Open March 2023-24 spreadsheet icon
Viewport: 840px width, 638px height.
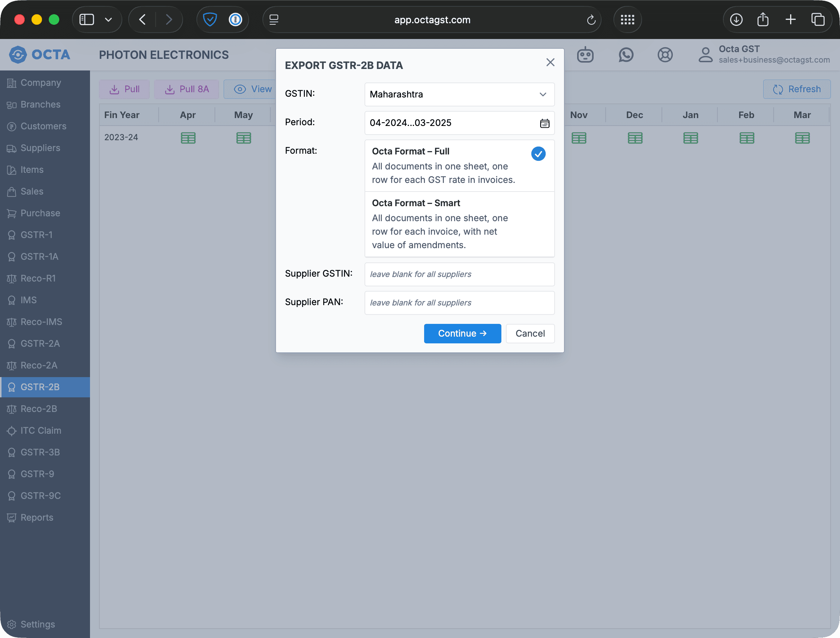coord(802,138)
